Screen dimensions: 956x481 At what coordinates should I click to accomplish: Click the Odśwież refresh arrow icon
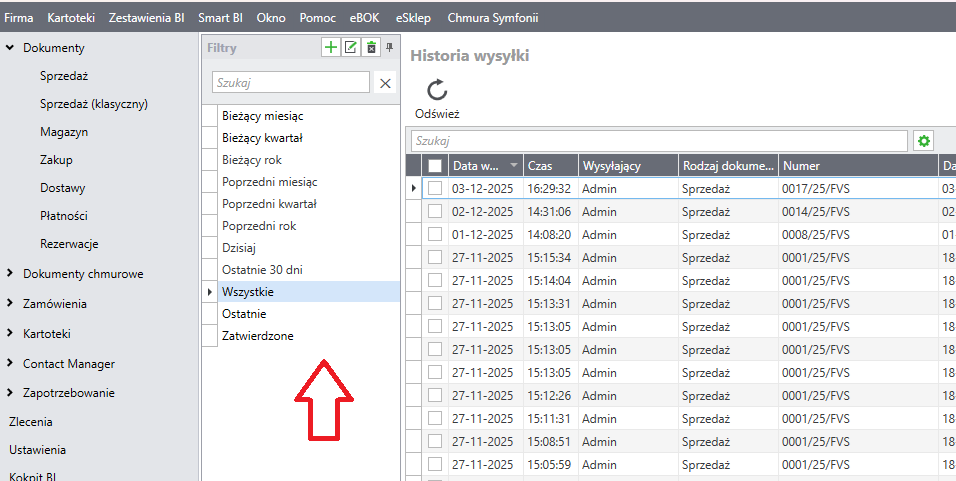coord(437,90)
